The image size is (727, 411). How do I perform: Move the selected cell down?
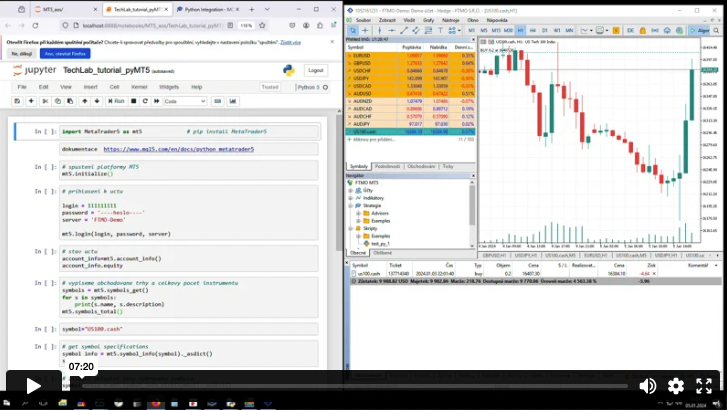pyautogui.click(x=97, y=101)
